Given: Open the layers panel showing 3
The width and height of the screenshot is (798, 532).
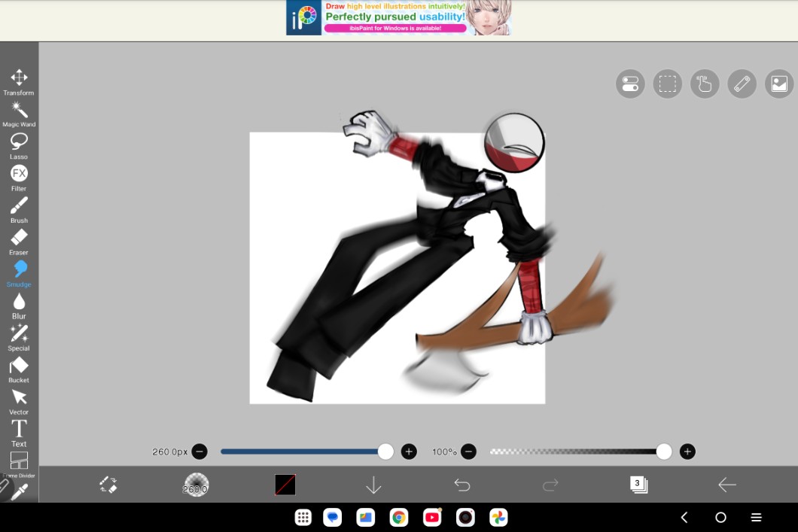Looking at the screenshot, I should click(x=638, y=485).
